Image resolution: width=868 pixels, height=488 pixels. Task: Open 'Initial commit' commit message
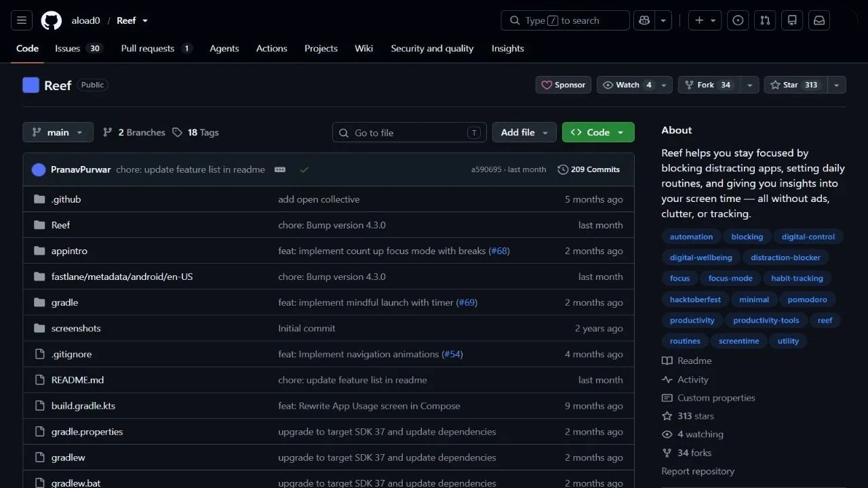pos(307,328)
